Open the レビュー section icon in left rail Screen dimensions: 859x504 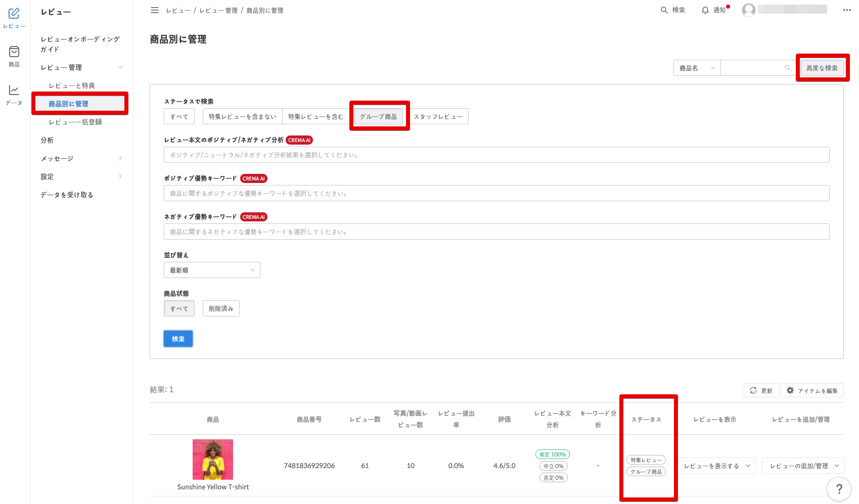tap(14, 14)
